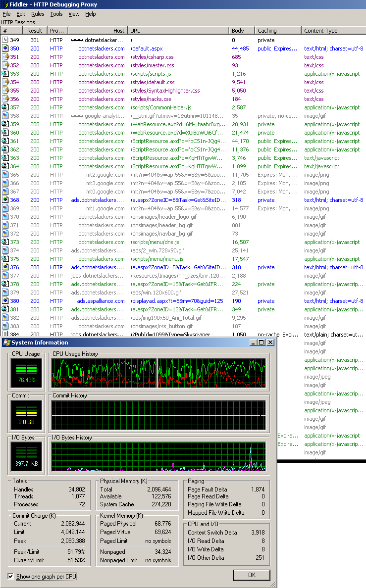Click the Commit 2.0 GB gauge
The image size is (366, 588).
click(26, 415)
